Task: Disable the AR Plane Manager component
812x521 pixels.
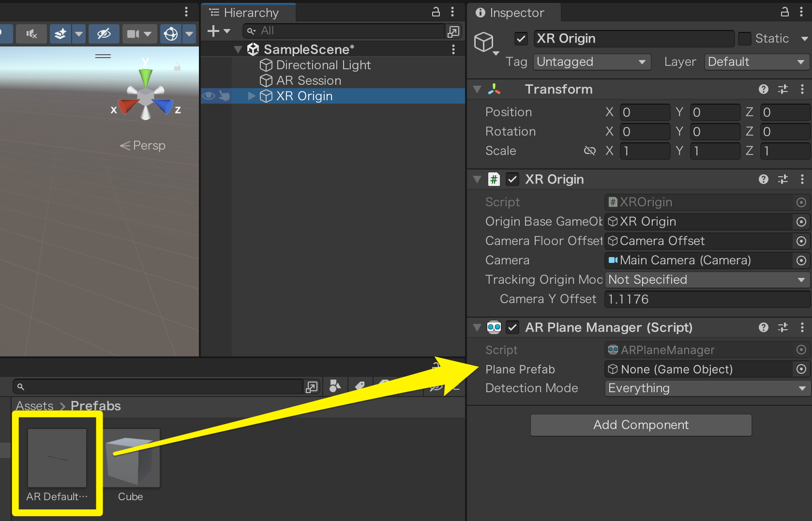Action: pyautogui.click(x=512, y=327)
